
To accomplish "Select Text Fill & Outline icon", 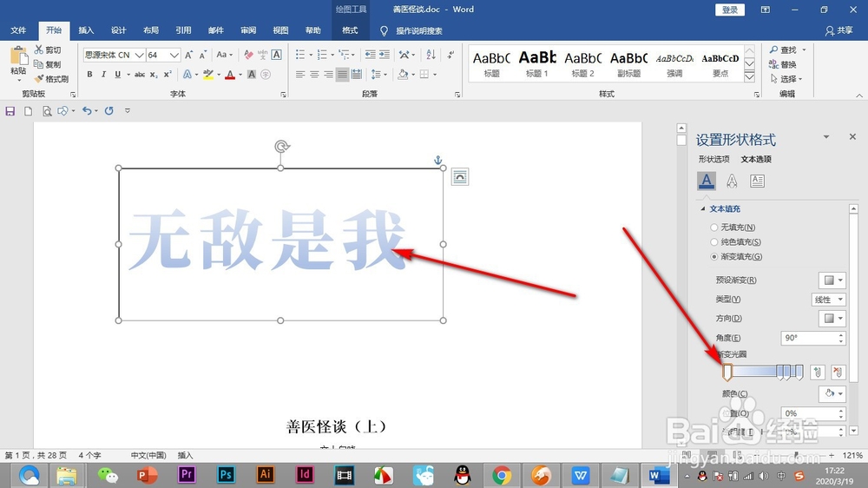I will pos(706,181).
